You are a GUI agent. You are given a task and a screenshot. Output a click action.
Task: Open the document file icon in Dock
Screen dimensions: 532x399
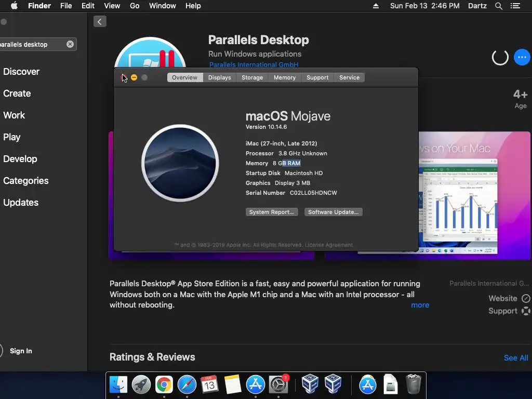(391, 384)
